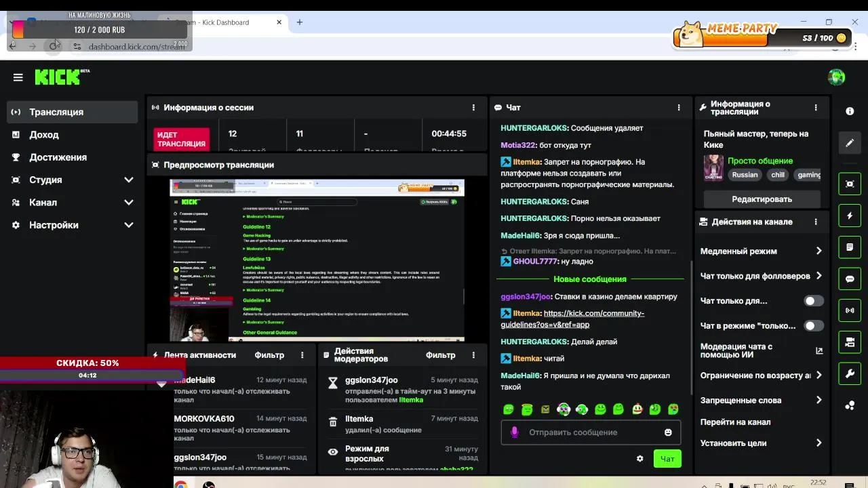Click MORKOVKA610 in the activity feed
Image resolution: width=868 pixels, height=488 pixels.
pyautogui.click(x=204, y=419)
